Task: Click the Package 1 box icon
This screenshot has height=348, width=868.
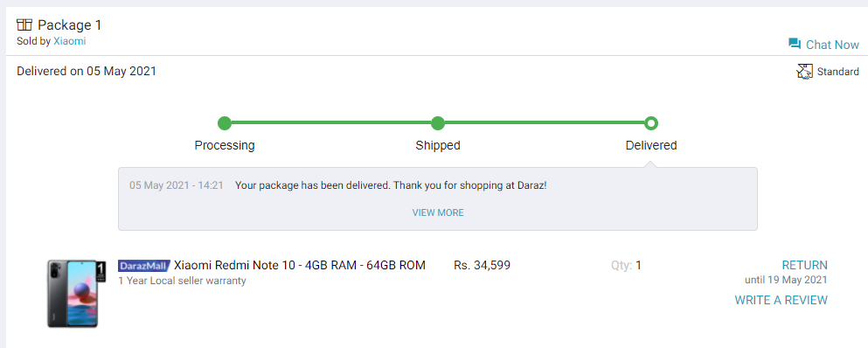Action: pyautogui.click(x=24, y=24)
